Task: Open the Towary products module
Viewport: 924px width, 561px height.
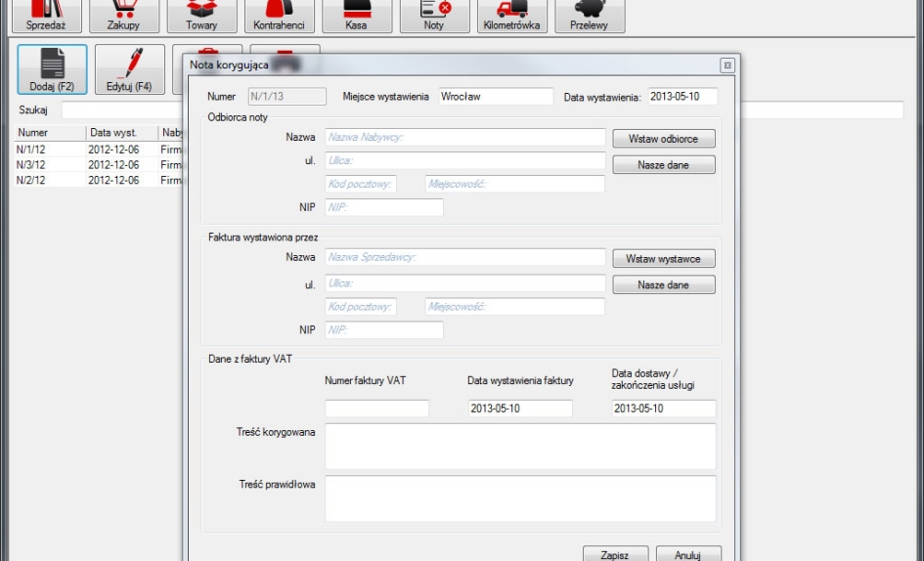Action: 201,15
